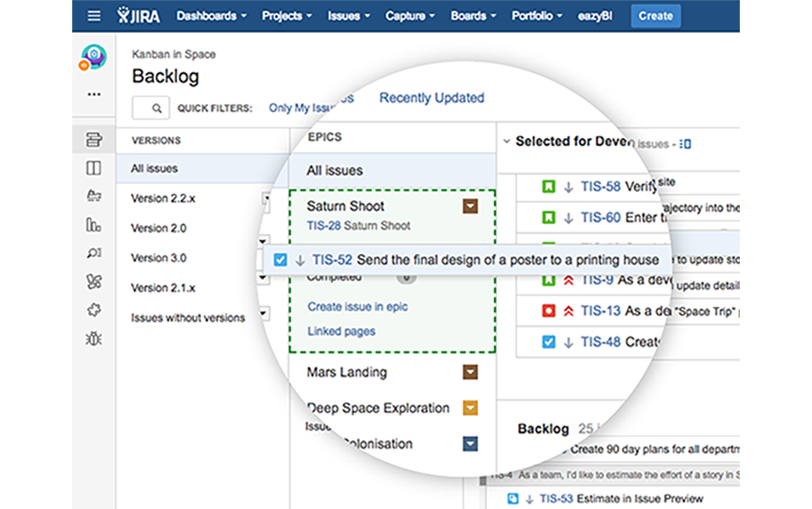Collapse the Selected for Development section
The width and height of the screenshot is (812, 509).
tap(507, 141)
